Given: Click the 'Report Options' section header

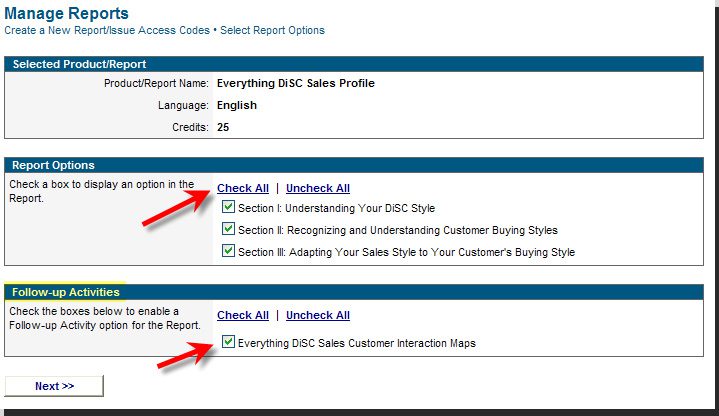Looking at the screenshot, I should click(354, 165).
